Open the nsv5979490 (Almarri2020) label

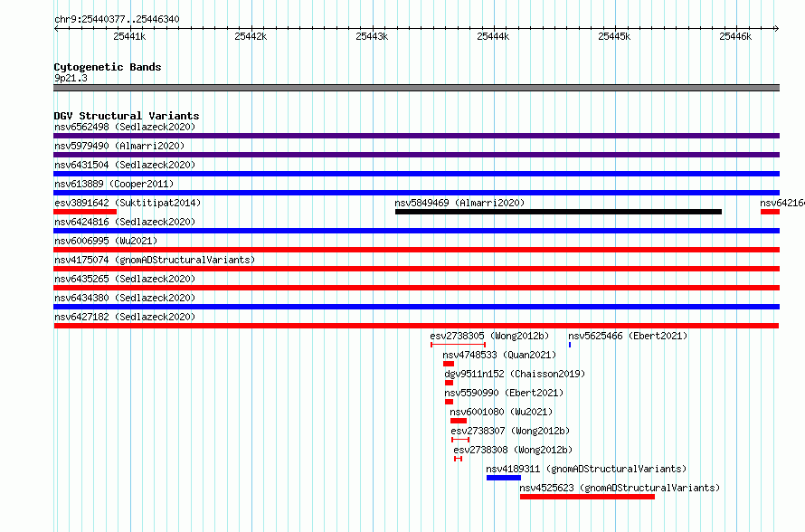point(119,146)
